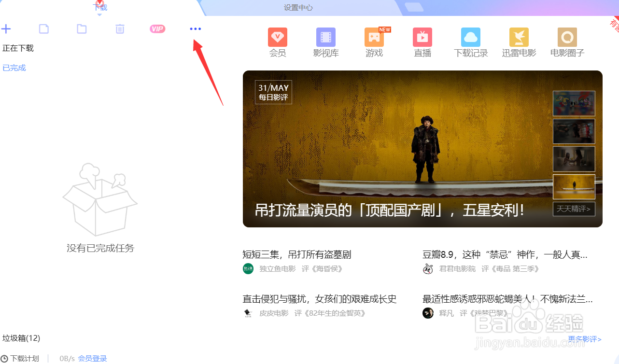
Task: Click the banner headline 吊打流量演员的「顶配国产剧」
Action: [390, 210]
